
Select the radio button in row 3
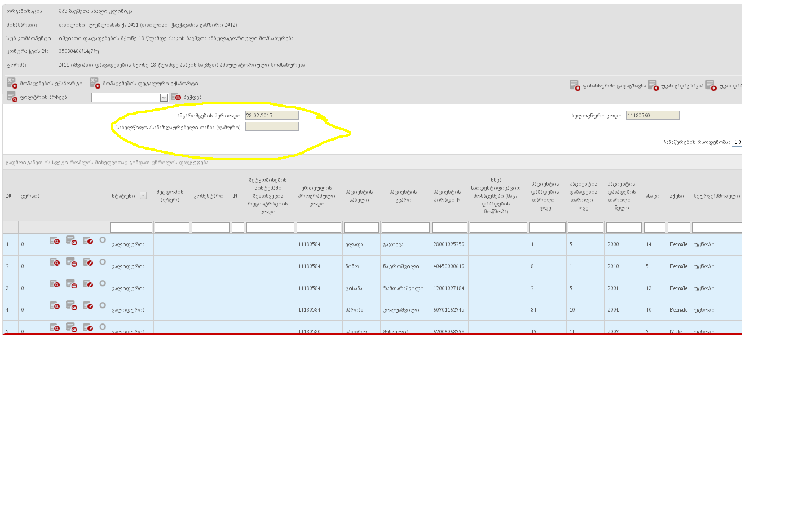(x=103, y=283)
